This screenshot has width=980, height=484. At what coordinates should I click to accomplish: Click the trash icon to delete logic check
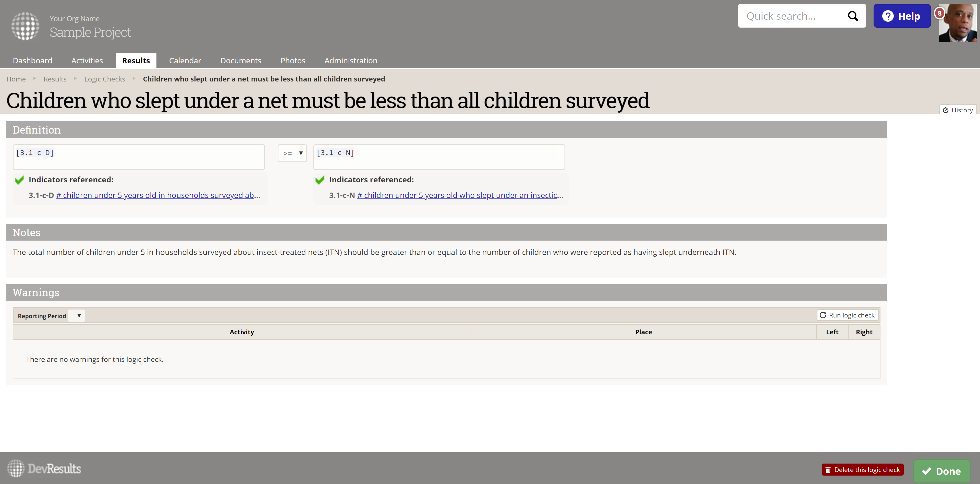pos(828,469)
